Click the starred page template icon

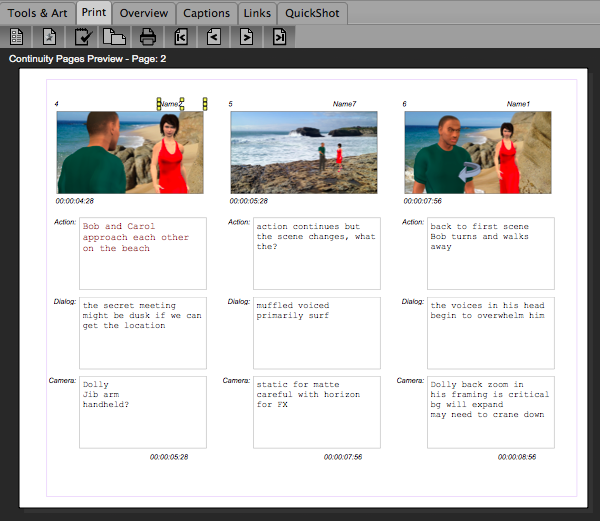tap(49, 37)
